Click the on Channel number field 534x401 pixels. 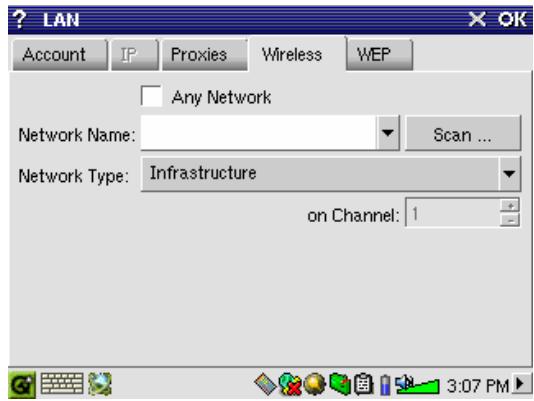453,212
